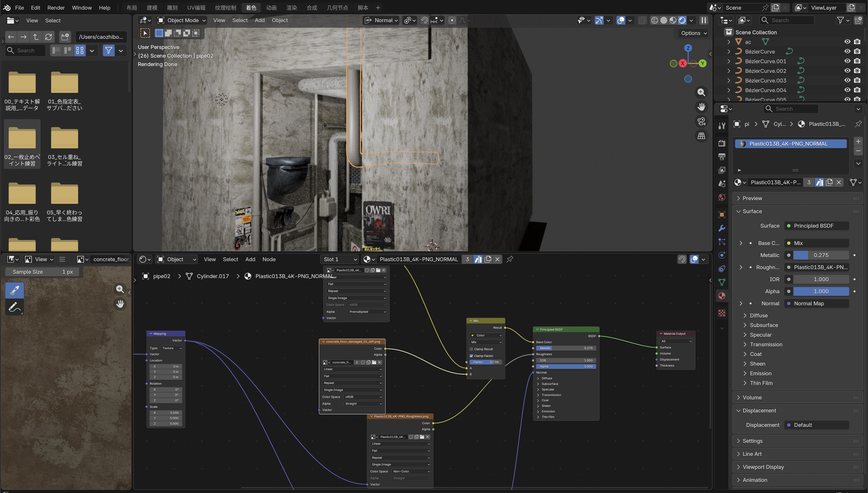Open the Texture properties checker icon
The image size is (868, 493).
(x=722, y=313)
